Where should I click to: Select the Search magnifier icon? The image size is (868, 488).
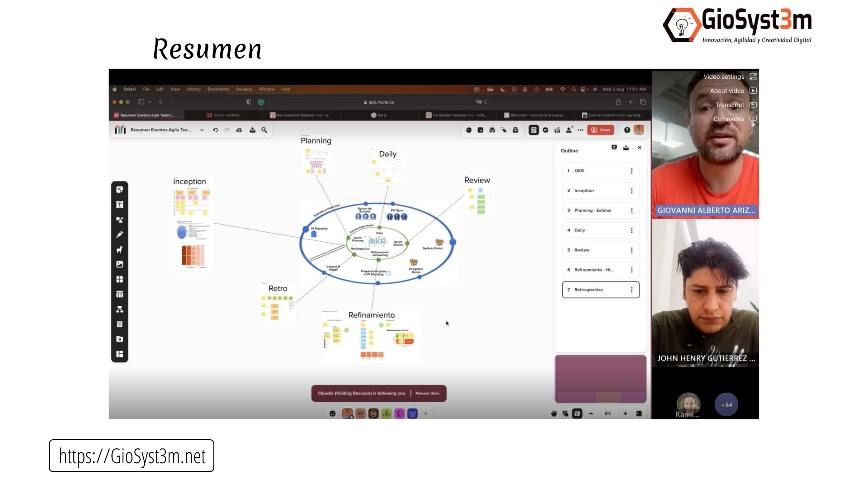pyautogui.click(x=264, y=130)
